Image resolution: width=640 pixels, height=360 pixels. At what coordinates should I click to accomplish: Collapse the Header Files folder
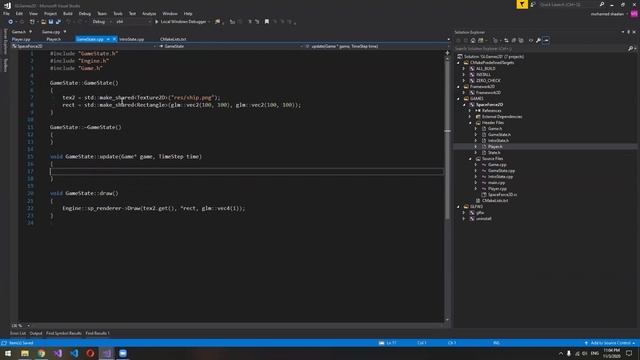pyautogui.click(x=470, y=122)
